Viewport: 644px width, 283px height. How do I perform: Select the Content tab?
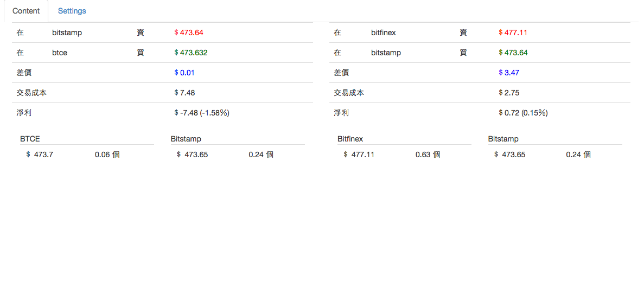point(26,11)
